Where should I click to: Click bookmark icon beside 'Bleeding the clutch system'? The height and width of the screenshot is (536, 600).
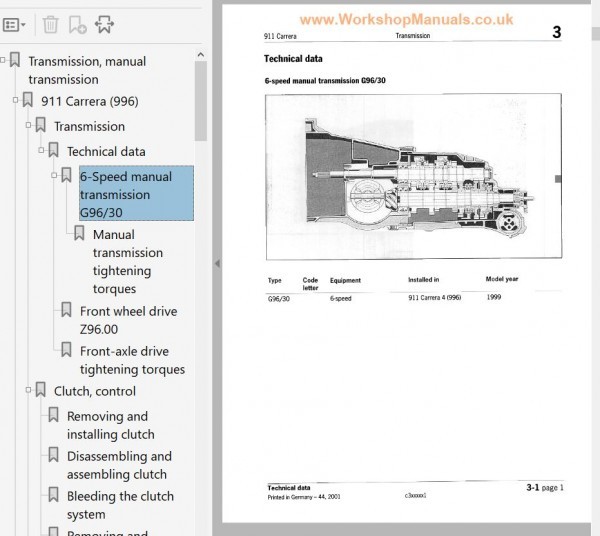[53, 495]
